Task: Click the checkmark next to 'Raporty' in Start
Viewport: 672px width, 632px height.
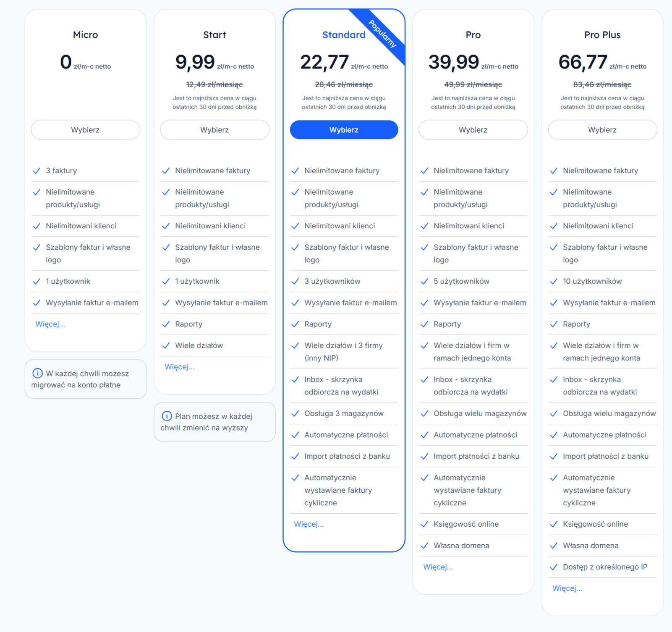Action: [165, 324]
